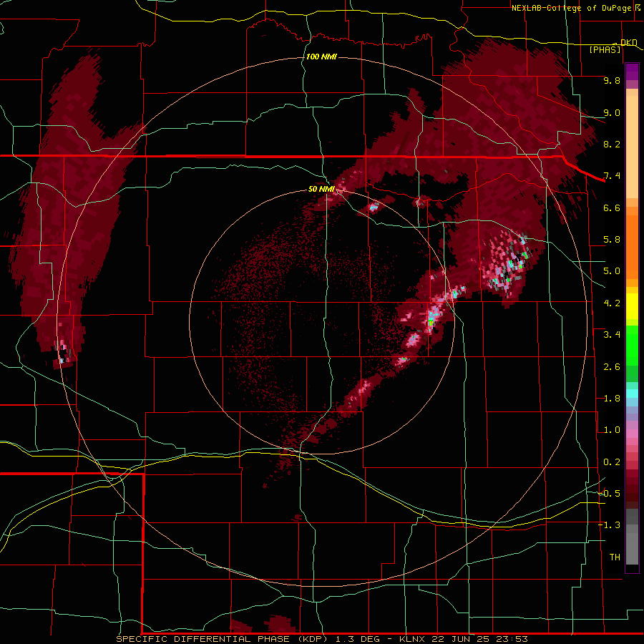
Task: Select the 6.6 scale value
Action: [x=612, y=208]
